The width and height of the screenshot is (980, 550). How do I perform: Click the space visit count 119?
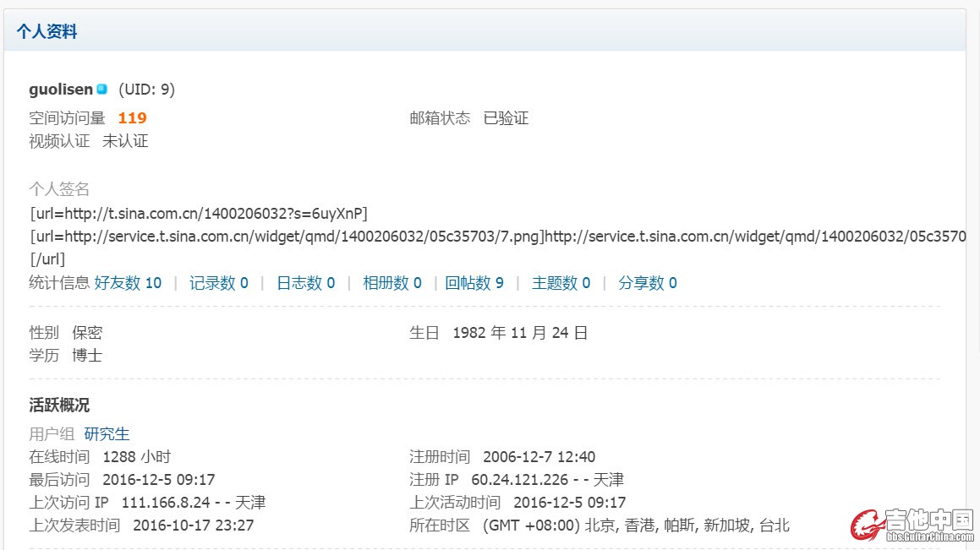coord(132,118)
